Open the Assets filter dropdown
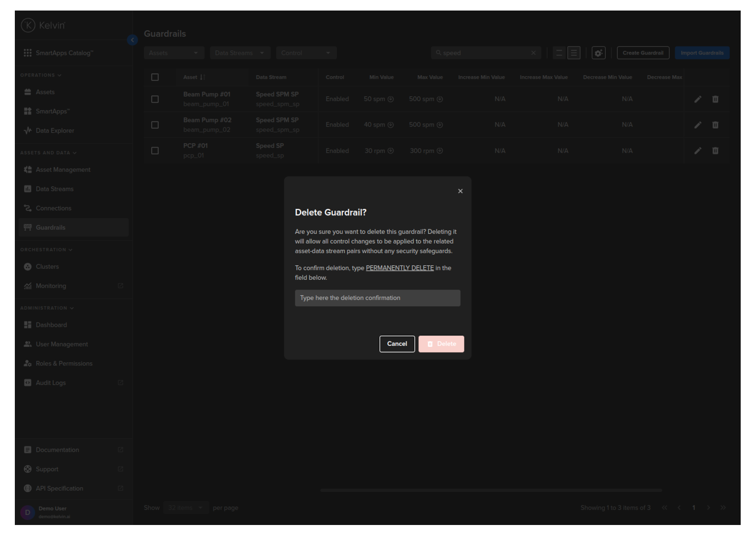756x536 pixels. (174, 53)
